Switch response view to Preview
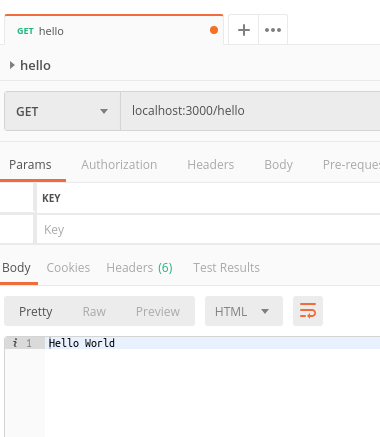 point(158,311)
